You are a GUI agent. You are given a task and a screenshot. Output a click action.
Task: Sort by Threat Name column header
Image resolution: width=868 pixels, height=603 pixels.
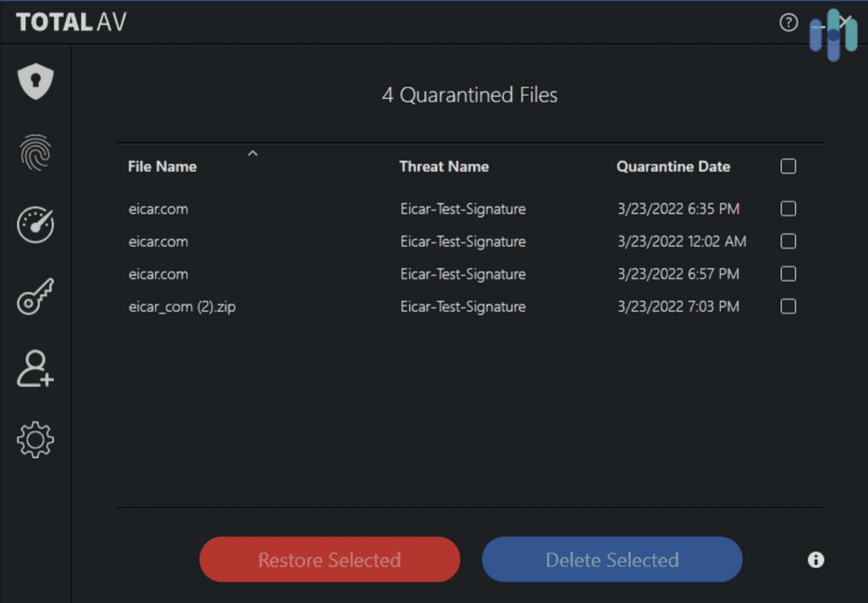[444, 167]
